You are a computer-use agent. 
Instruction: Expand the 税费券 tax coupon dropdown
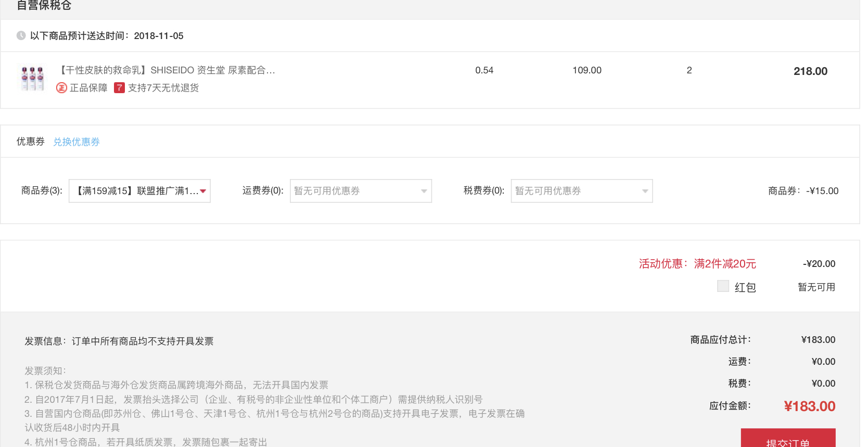pos(582,191)
